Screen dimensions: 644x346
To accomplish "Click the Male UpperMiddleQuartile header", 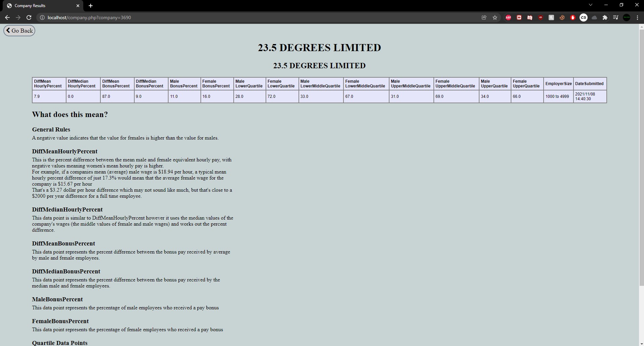I will tap(411, 84).
